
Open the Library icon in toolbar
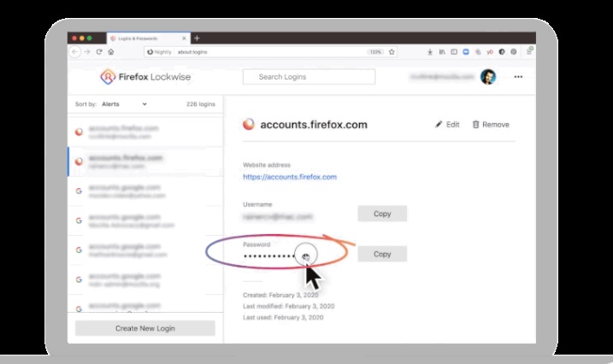pos(442,51)
